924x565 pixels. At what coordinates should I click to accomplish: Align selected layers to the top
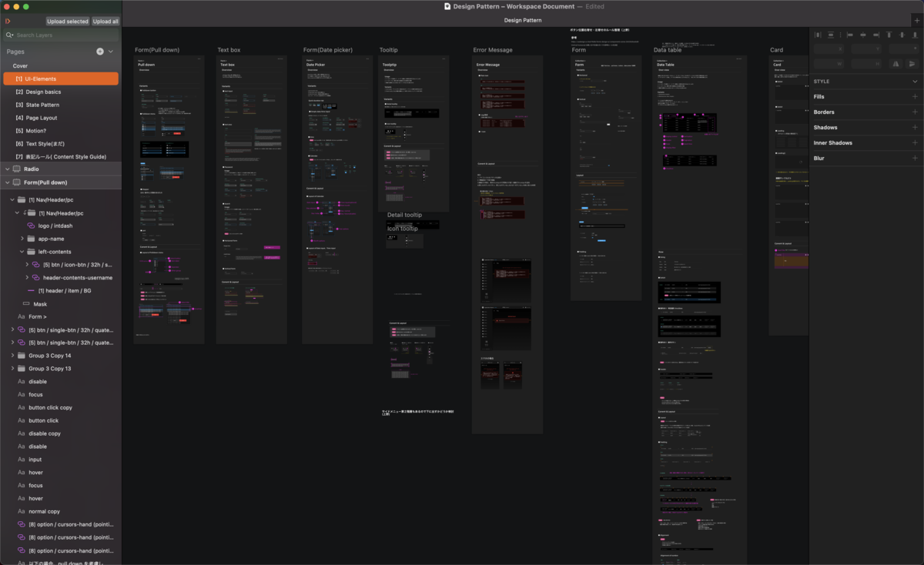coord(889,35)
